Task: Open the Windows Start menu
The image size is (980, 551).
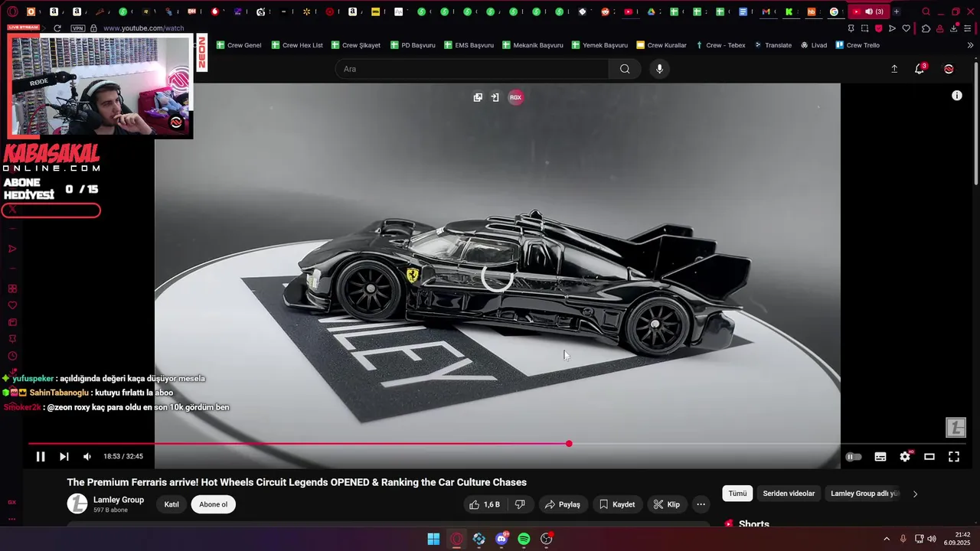Action: coord(433,539)
